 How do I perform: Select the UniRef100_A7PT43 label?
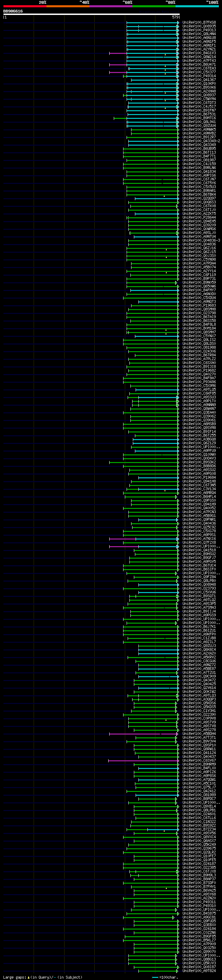point(199,60)
